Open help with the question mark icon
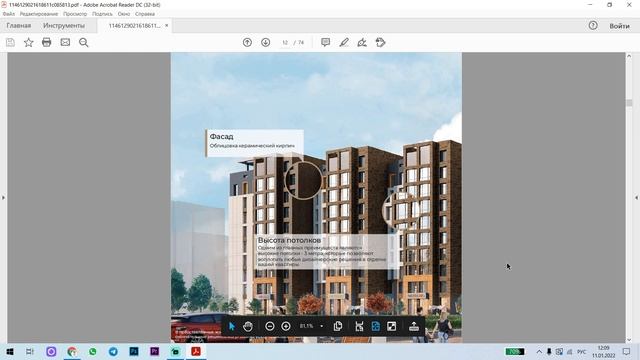640x360 pixels. (593, 26)
